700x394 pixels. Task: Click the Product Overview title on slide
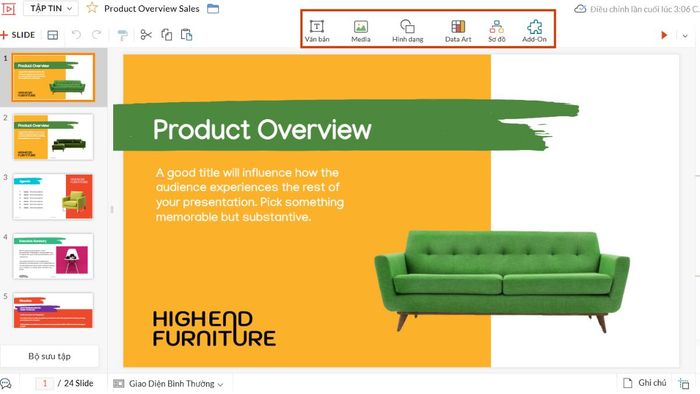(262, 129)
